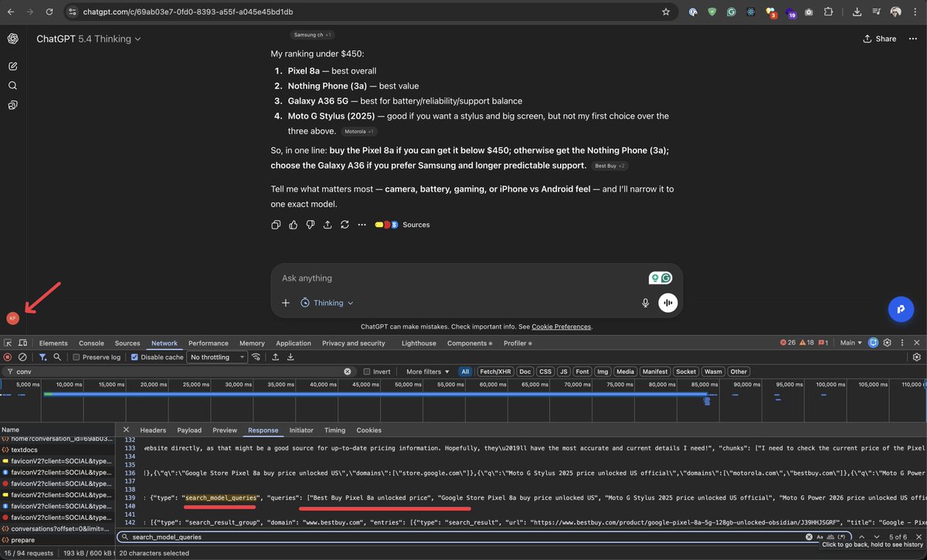
Task: Select the All request type filter
Action: pos(465,372)
